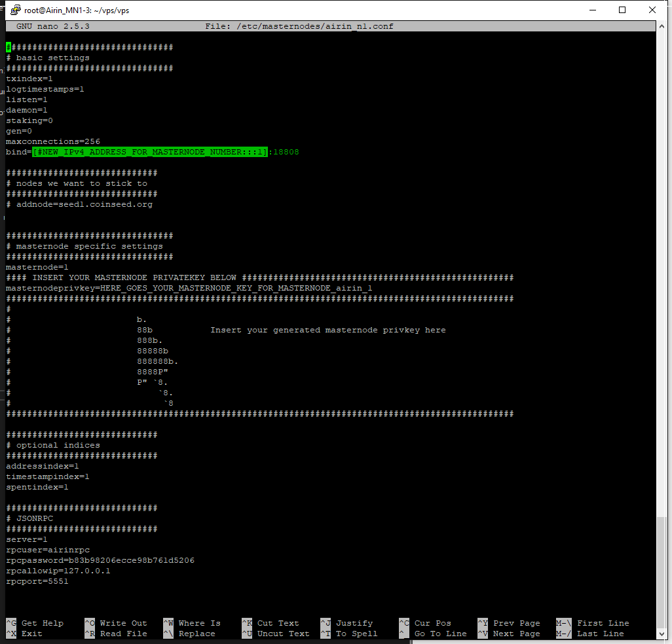Viewport: 672px width, 644px height.
Task: Click the ^C Cur Pos shortcut
Action: (425, 624)
